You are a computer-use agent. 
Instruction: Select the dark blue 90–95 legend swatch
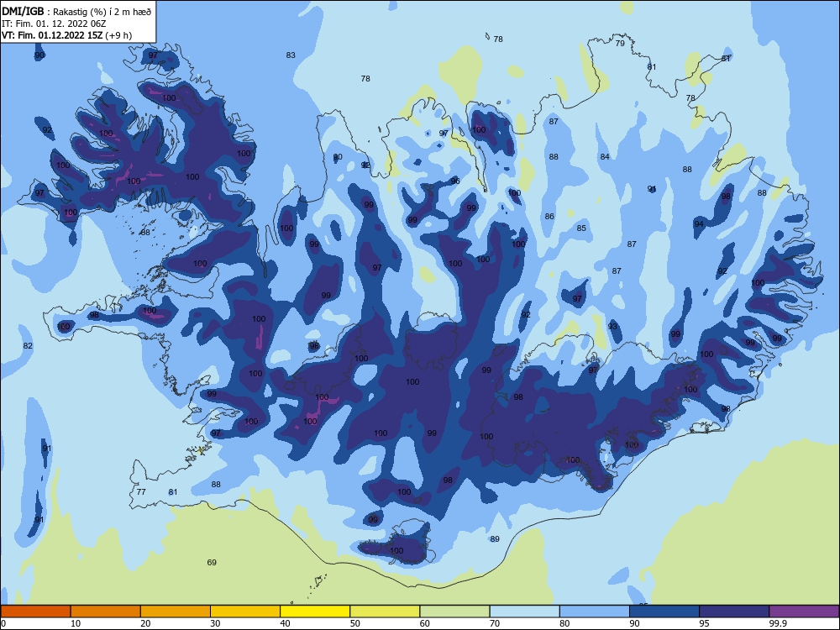(664, 612)
